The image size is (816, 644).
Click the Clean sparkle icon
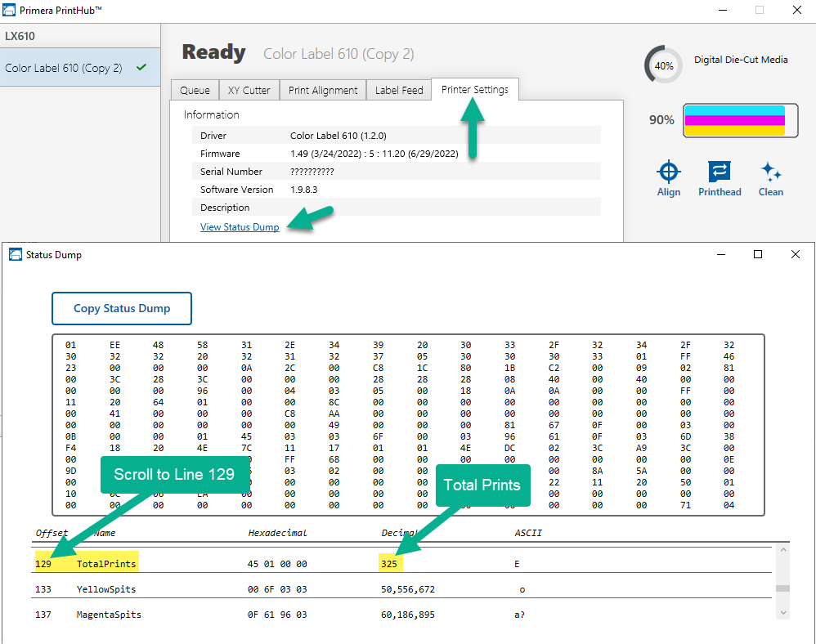pyautogui.click(x=771, y=171)
